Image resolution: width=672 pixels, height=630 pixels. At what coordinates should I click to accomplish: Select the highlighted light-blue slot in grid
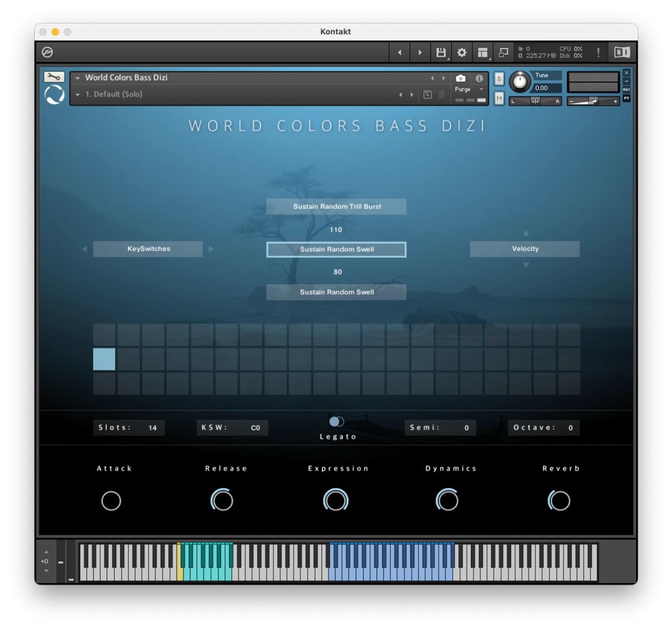click(104, 359)
